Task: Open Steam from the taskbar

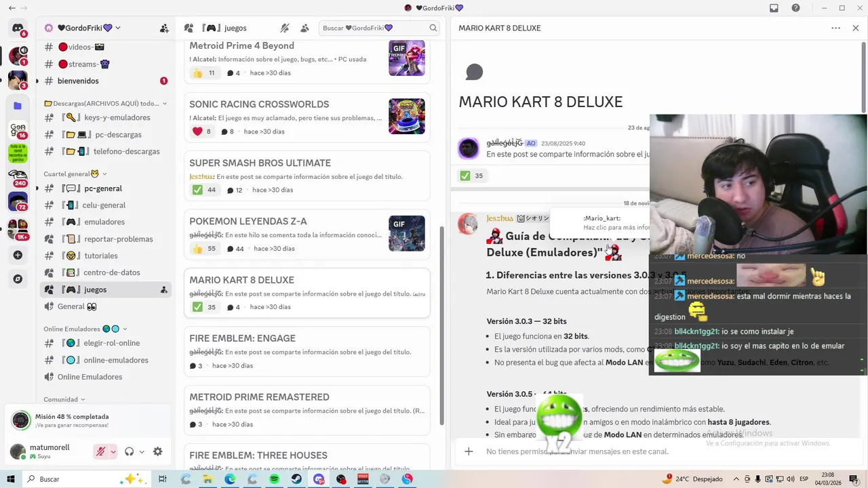Action: pos(296,479)
